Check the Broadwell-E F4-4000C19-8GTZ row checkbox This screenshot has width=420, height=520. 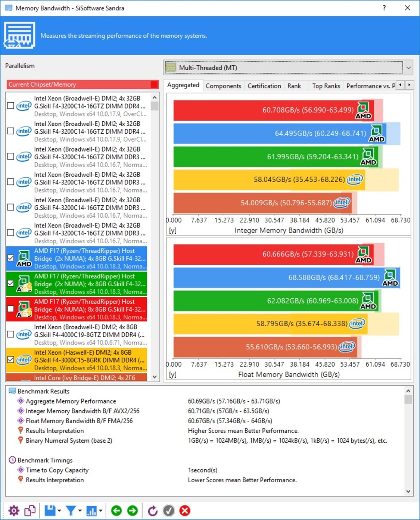(x=11, y=334)
